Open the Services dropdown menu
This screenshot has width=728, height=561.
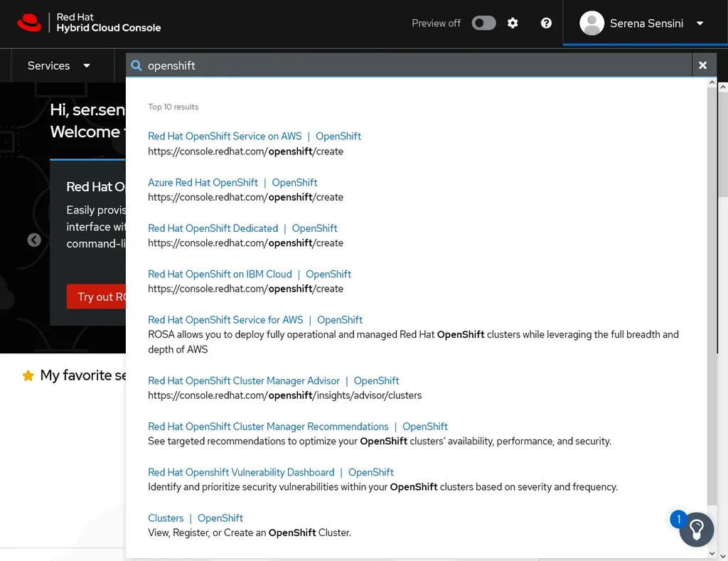58,65
